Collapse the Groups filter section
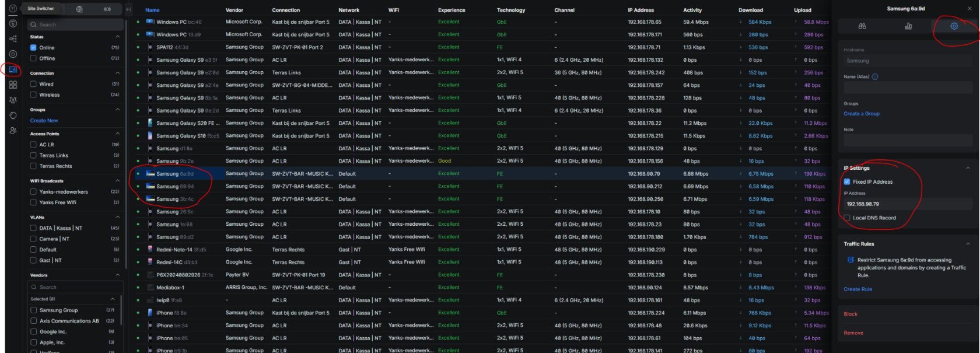Viewport: 980px width, 353px height. point(117,110)
